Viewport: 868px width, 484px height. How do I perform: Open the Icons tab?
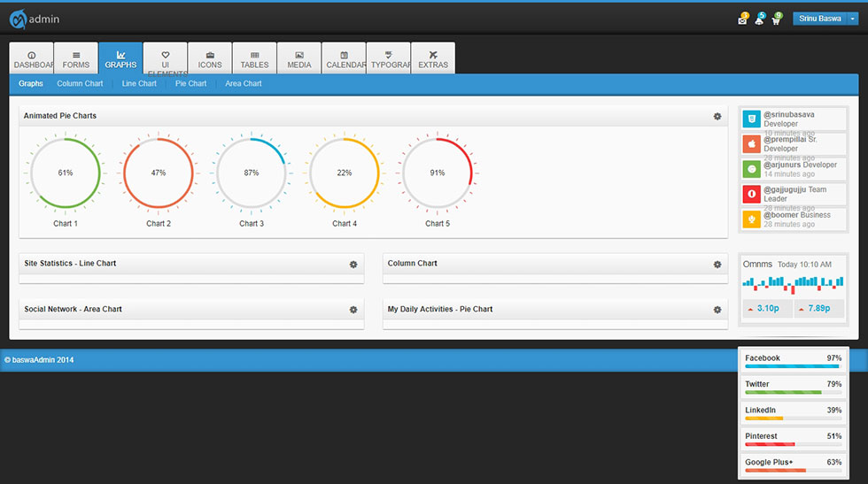tap(210, 58)
